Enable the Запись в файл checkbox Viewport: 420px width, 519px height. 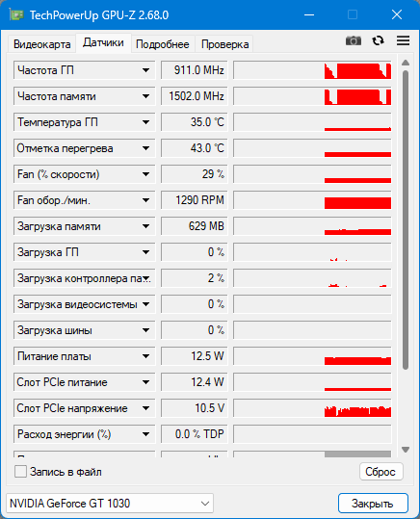[20, 472]
